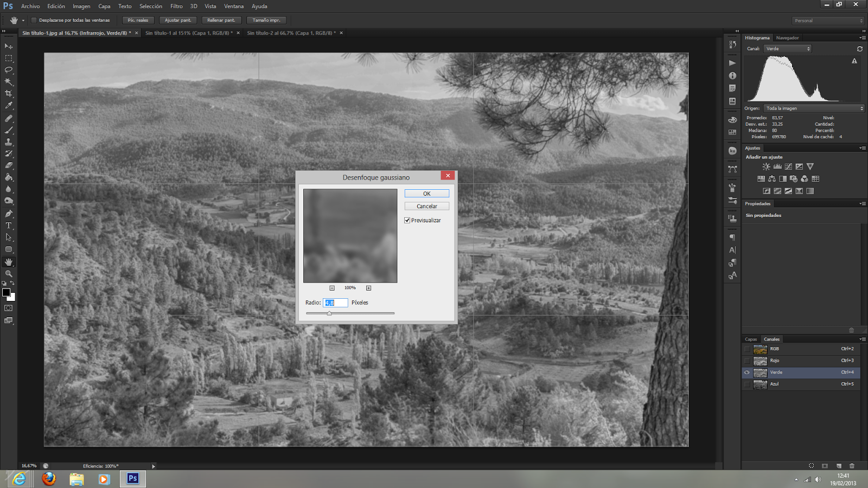Viewport: 868px width, 488px height.
Task: Show the Azul channel visibility
Action: tap(747, 384)
